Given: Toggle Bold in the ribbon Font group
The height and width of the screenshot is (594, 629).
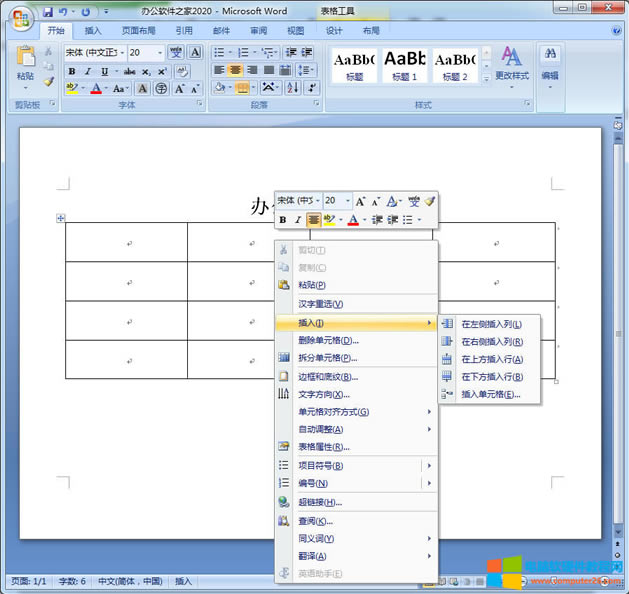Looking at the screenshot, I should (x=72, y=71).
